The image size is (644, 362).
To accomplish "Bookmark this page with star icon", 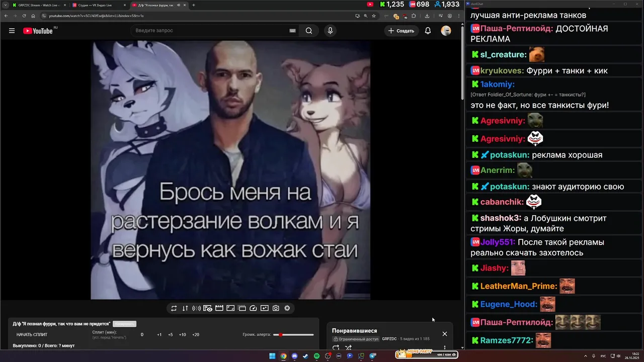I will pos(374,16).
